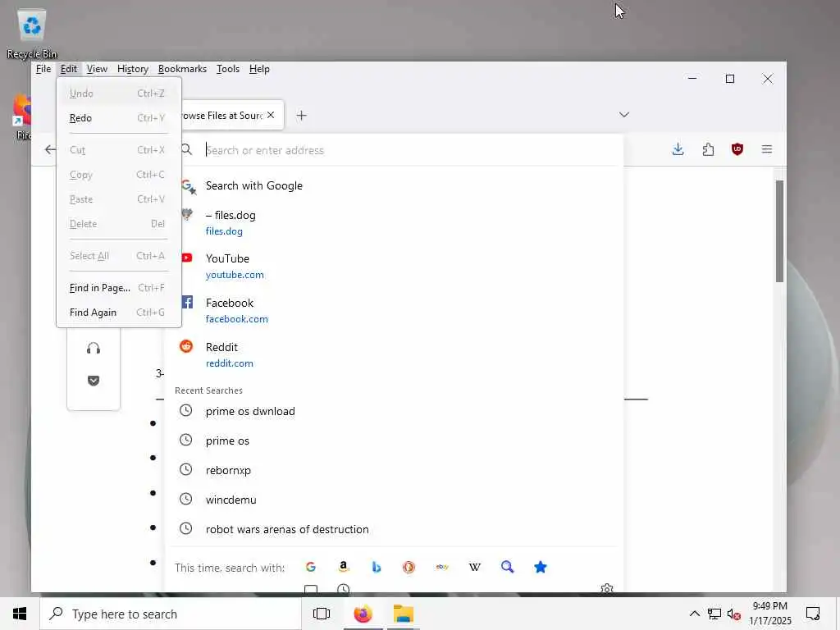The width and height of the screenshot is (840, 630).
Task: Open the Facebook suggestion
Action: coord(395,311)
